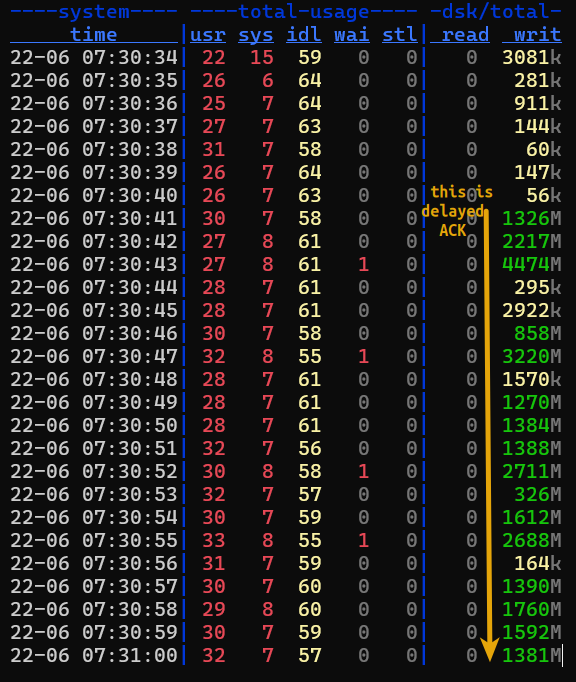The height and width of the screenshot is (682, 576).
Task: Click the green write value 1612M
Action: tap(532, 518)
